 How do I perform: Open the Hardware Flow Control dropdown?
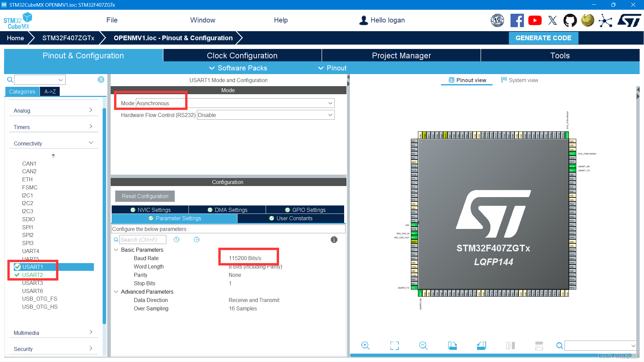[x=265, y=115]
